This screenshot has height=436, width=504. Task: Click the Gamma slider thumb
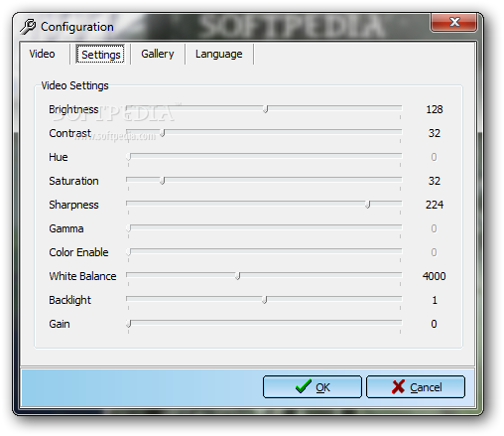click(129, 228)
